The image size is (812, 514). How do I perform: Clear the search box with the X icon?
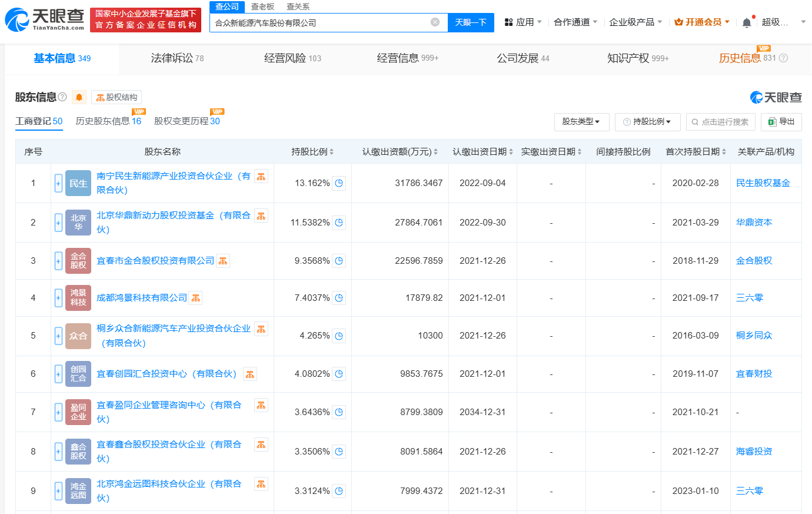[435, 22]
